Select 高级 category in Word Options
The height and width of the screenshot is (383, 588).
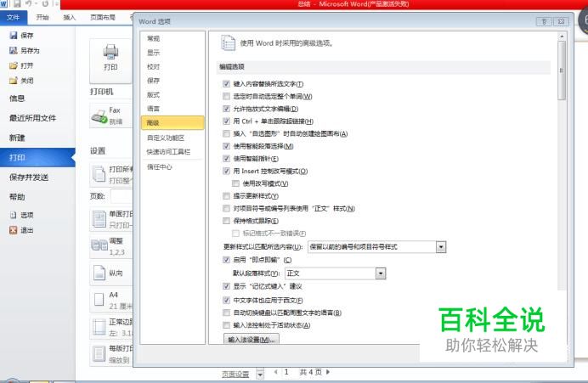(x=172, y=123)
